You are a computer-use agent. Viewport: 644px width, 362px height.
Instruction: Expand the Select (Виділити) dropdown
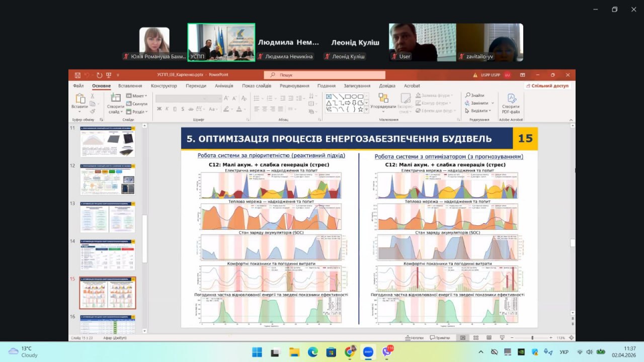pyautogui.click(x=479, y=111)
